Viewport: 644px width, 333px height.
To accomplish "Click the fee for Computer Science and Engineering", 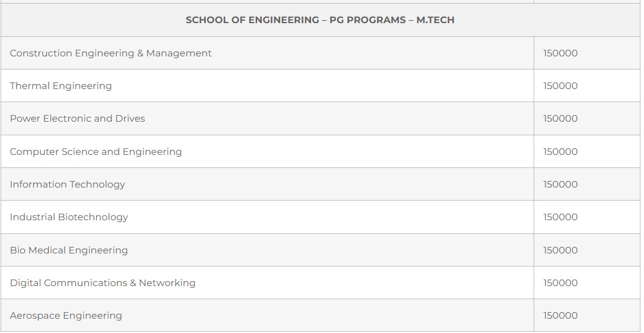I will pyautogui.click(x=560, y=152).
